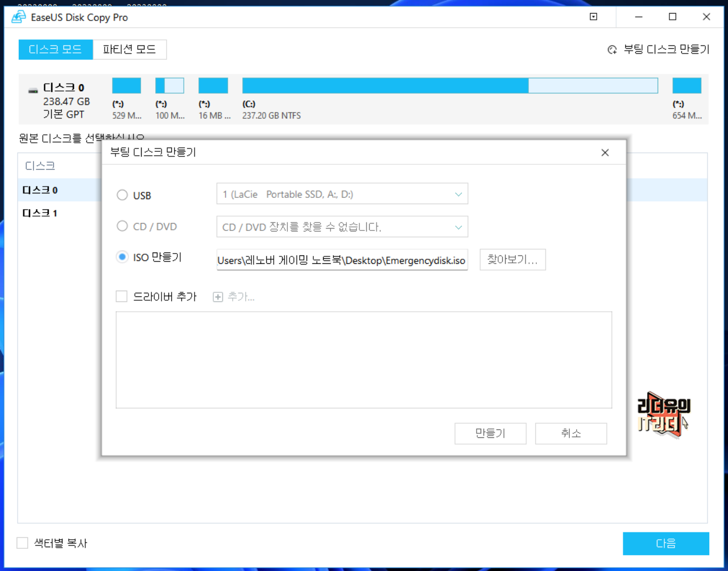The height and width of the screenshot is (571, 728).
Task: Close the 부팅 디스크 만들기 dialog
Action: tap(605, 152)
